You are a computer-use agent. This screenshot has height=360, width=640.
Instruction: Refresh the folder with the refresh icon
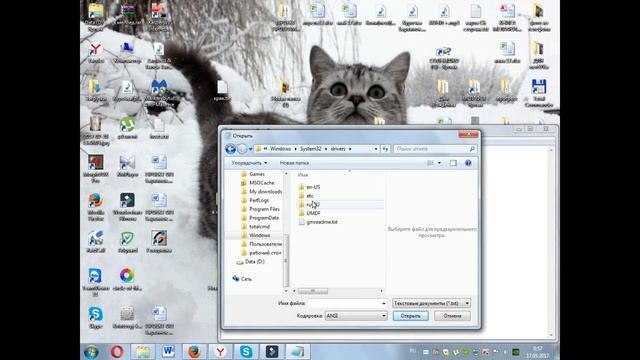[385, 149]
